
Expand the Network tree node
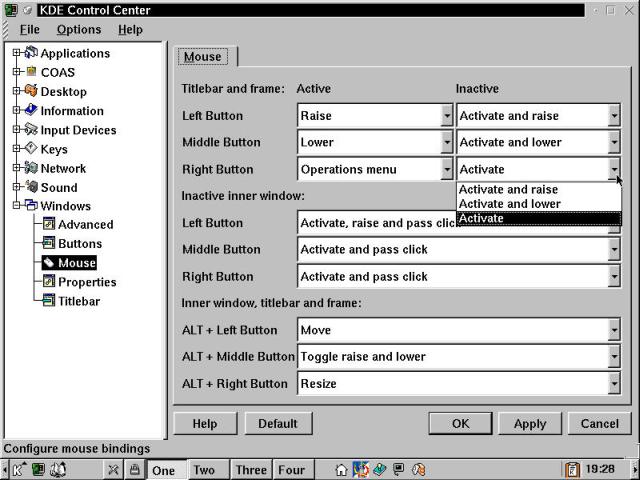point(16,168)
